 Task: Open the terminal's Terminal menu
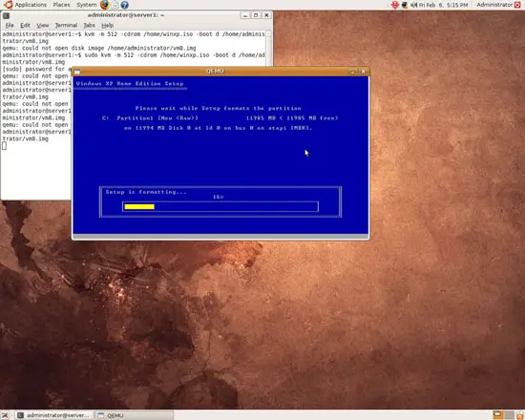coord(66,25)
